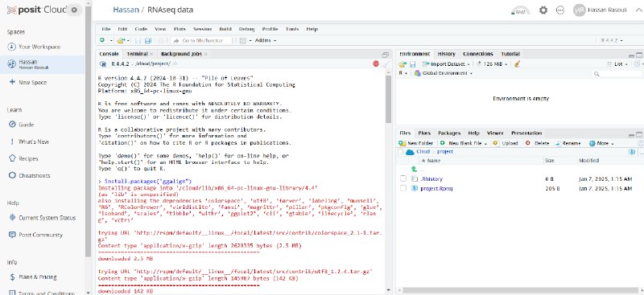Screen dimensions: 644x295
Task: Click the console vertical scrollbar
Action: pyautogui.click(x=388, y=100)
